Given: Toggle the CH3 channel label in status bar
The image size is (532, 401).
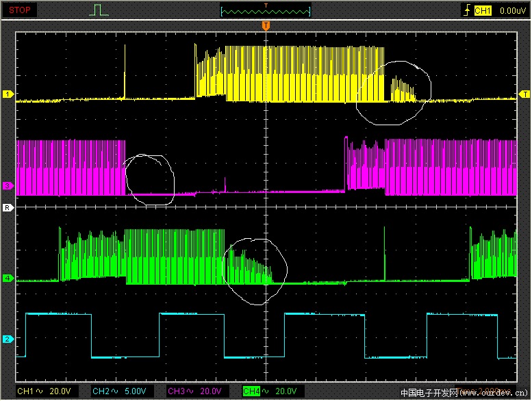Looking at the screenshot, I should pos(177,391).
